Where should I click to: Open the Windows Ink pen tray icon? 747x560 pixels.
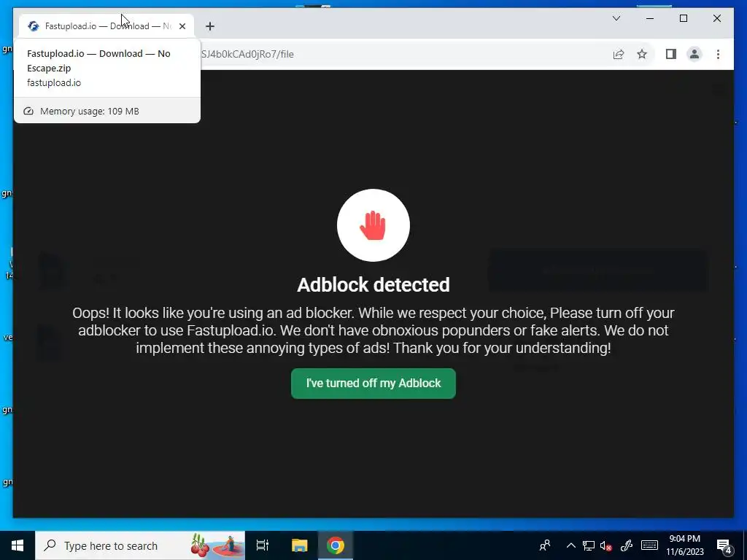(627, 545)
